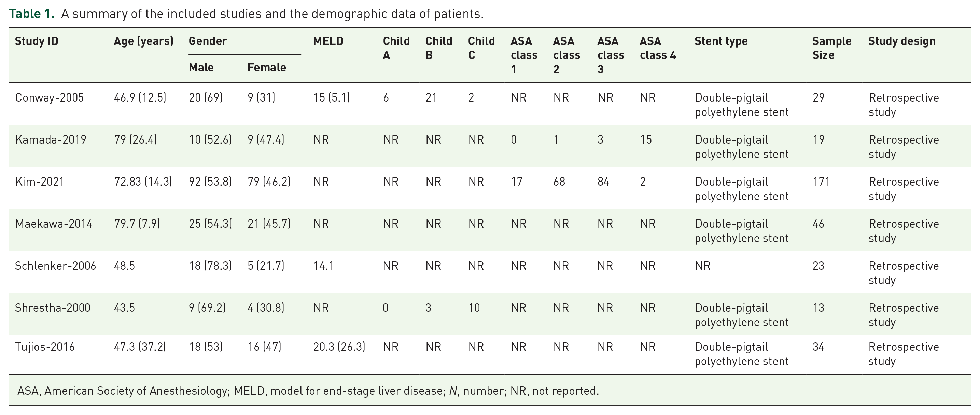Click the Sample Size header
The image size is (980, 415).
click(x=831, y=48)
